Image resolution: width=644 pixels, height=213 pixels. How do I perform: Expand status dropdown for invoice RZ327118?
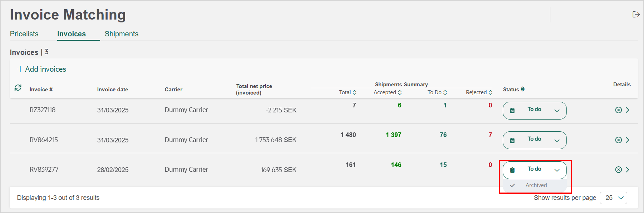coord(534,110)
